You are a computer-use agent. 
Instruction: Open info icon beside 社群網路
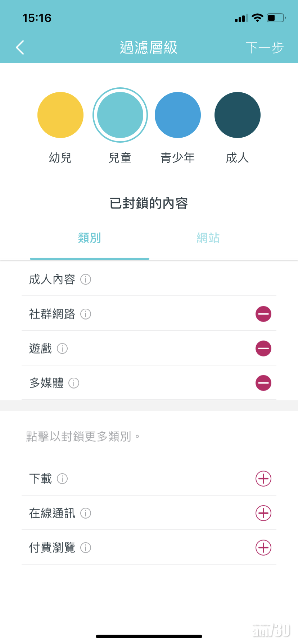click(86, 314)
